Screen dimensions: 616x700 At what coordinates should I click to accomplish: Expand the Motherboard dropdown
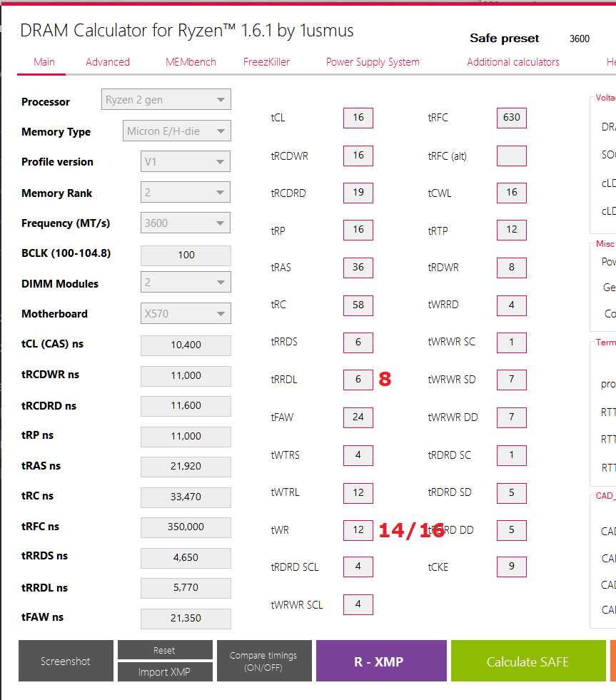pyautogui.click(x=186, y=313)
